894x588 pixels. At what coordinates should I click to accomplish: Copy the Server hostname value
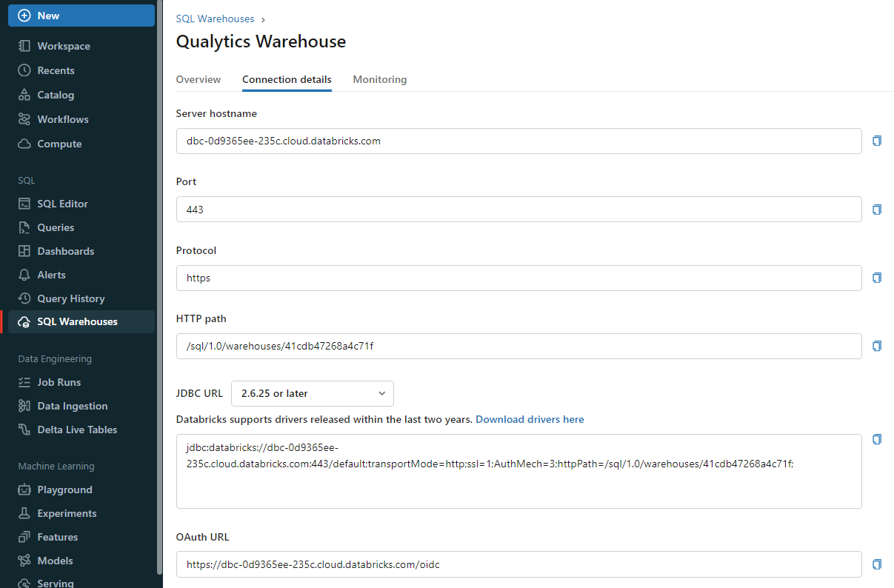(876, 141)
